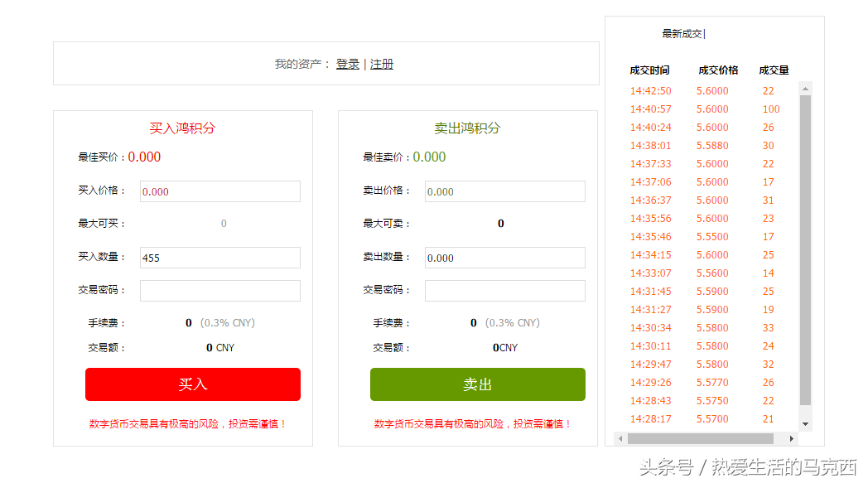This screenshot has height=483, width=868.
Task: Click the trade list scroll-up arrow
Action: (805, 88)
